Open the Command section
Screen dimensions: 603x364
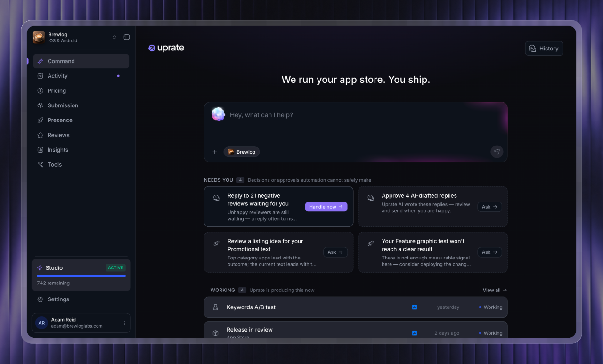tap(81, 61)
